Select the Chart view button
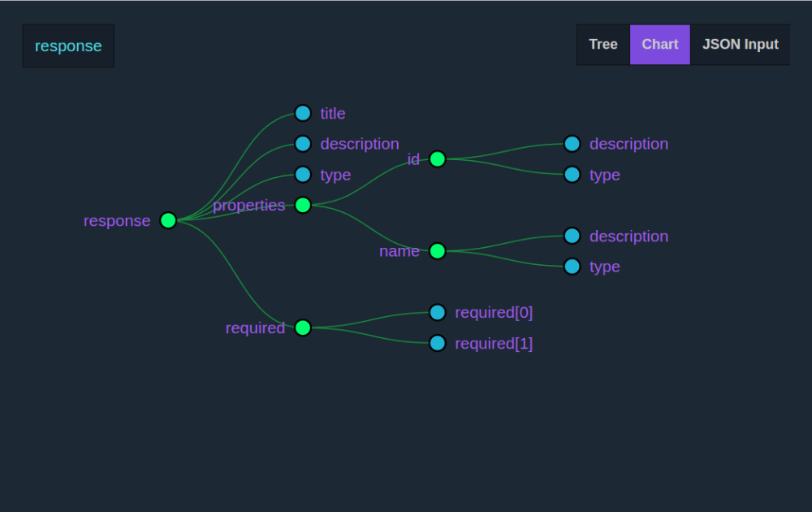 coord(659,44)
